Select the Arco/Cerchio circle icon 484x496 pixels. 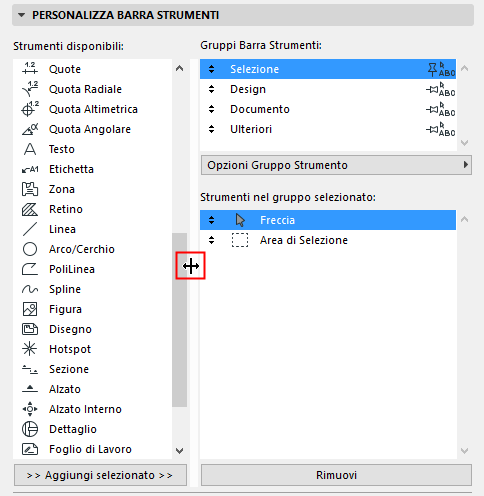(30, 249)
